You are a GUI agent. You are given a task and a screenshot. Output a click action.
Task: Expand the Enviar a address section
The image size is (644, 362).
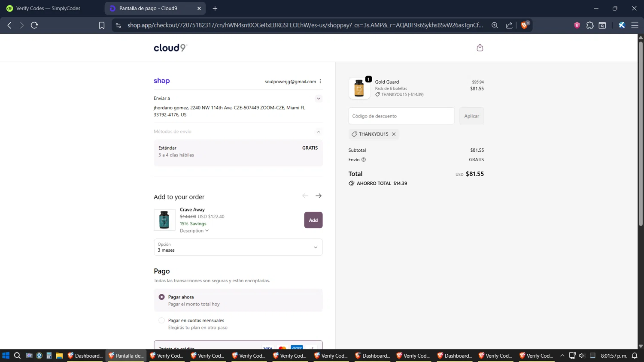pyautogui.click(x=319, y=99)
